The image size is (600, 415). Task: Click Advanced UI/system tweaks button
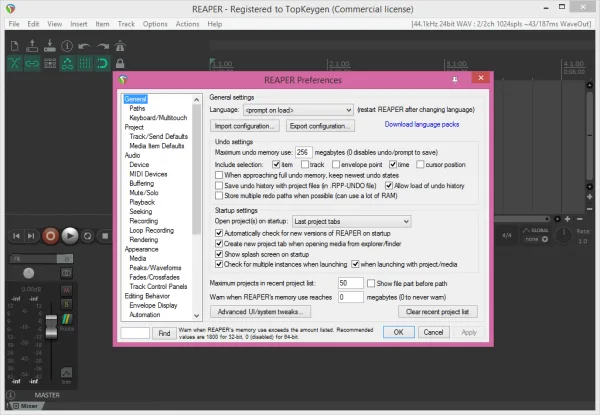coord(260,312)
